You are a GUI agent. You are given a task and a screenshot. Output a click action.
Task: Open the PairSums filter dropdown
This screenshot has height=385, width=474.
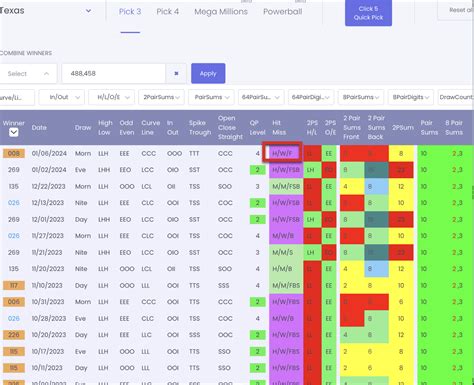(211, 97)
